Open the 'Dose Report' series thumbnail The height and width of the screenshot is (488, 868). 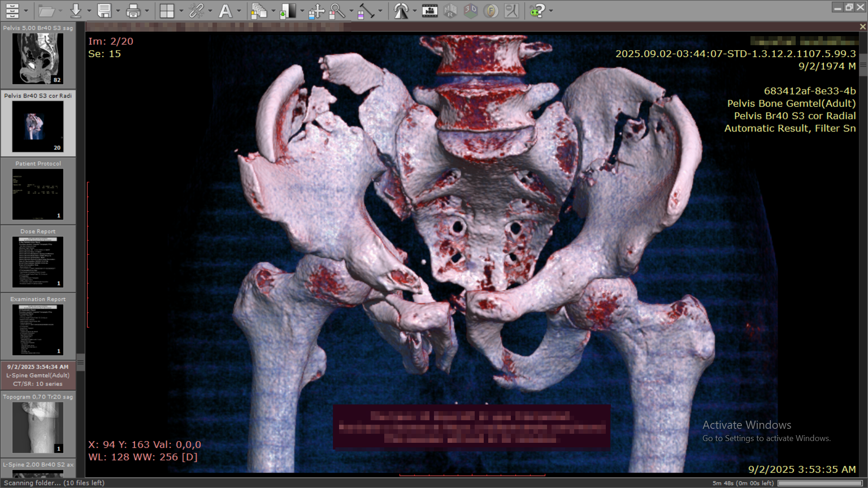click(38, 258)
